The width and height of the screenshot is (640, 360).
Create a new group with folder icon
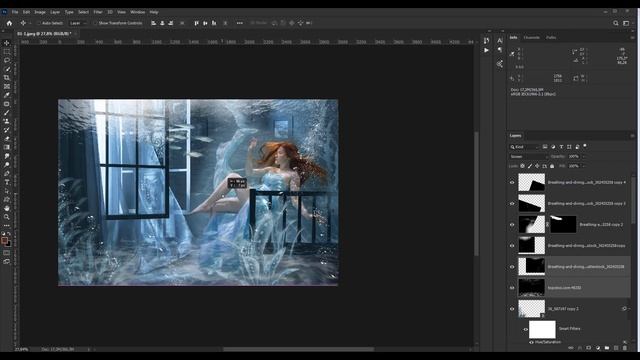(607, 348)
